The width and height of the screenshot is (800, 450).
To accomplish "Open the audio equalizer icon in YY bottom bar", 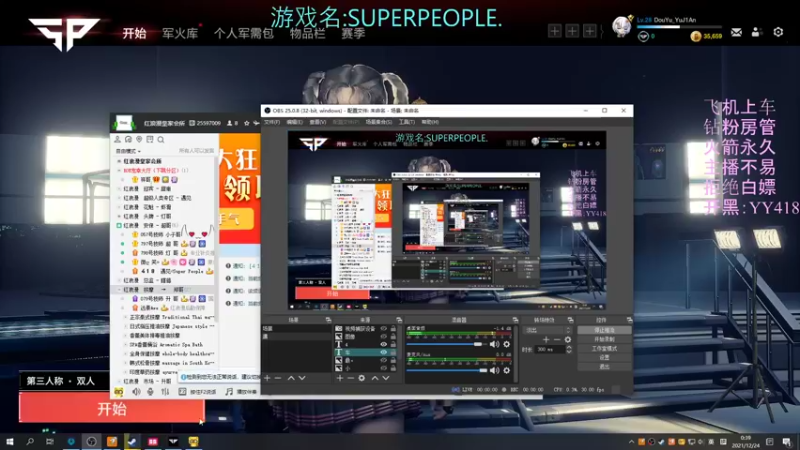I will click(x=165, y=392).
